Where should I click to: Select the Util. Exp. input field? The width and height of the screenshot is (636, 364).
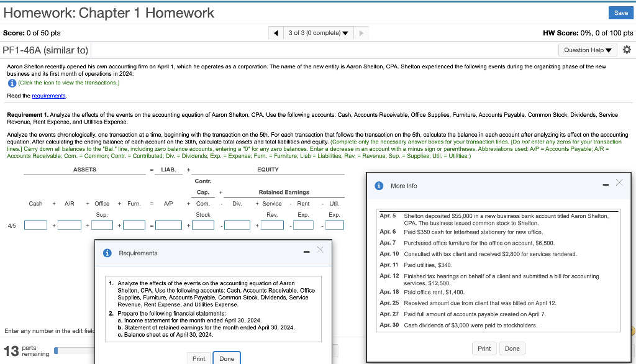click(x=335, y=225)
